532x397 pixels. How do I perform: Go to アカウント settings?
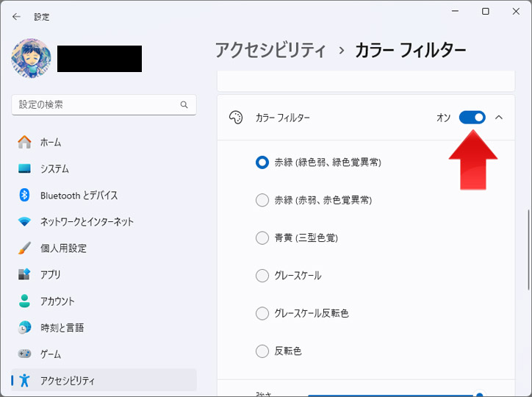pos(104,301)
